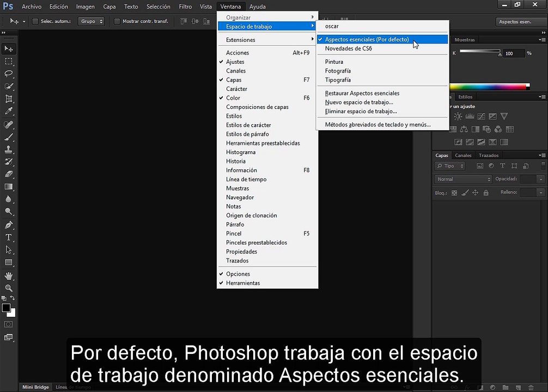Switch to the Canales tab
Screen dimensions: 548x392
pyautogui.click(x=463, y=156)
